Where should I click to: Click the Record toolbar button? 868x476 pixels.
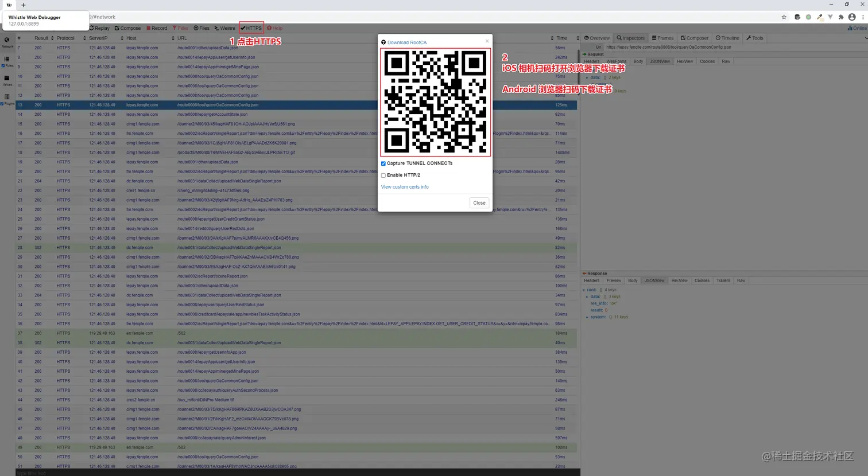pos(157,28)
